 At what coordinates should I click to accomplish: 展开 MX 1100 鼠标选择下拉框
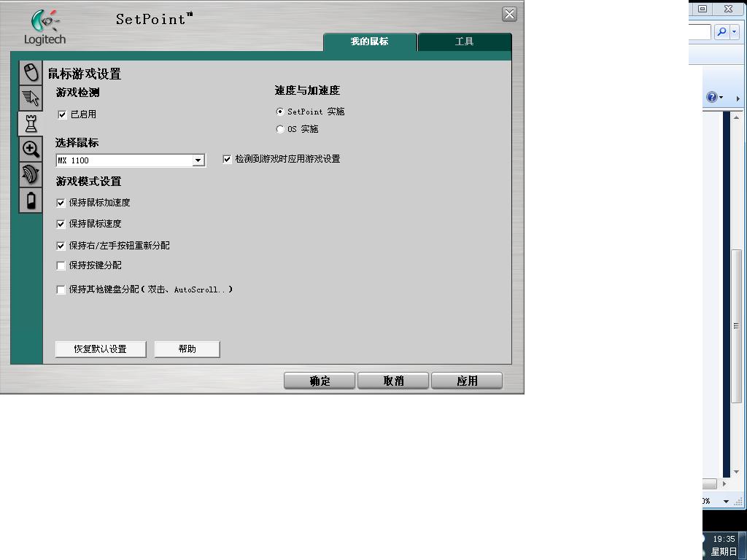198,160
